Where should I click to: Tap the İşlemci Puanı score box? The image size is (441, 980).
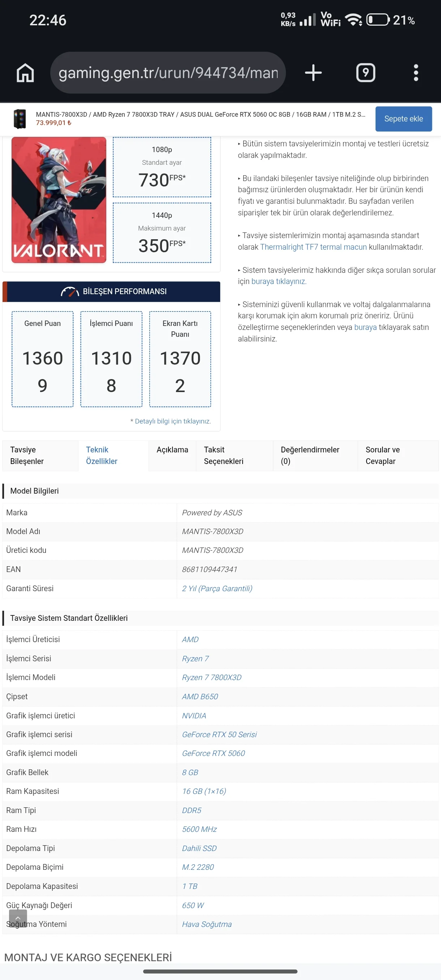click(111, 359)
